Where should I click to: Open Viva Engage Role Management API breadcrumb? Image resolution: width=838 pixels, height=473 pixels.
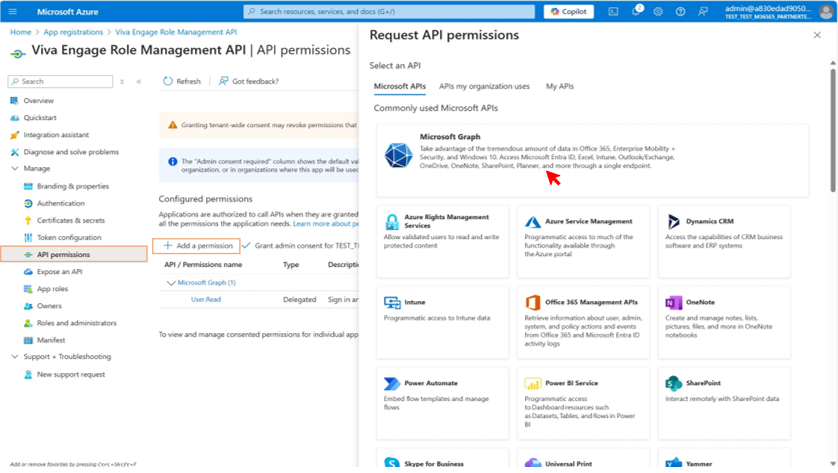point(176,32)
